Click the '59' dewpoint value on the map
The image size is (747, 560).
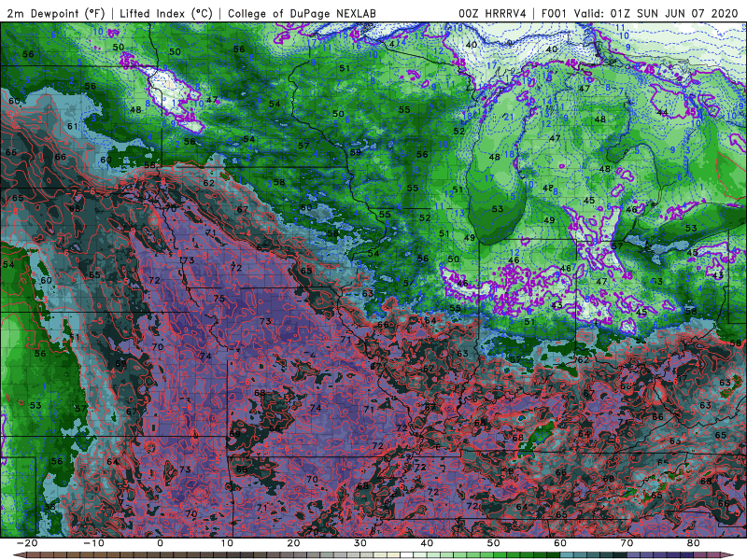click(x=356, y=152)
